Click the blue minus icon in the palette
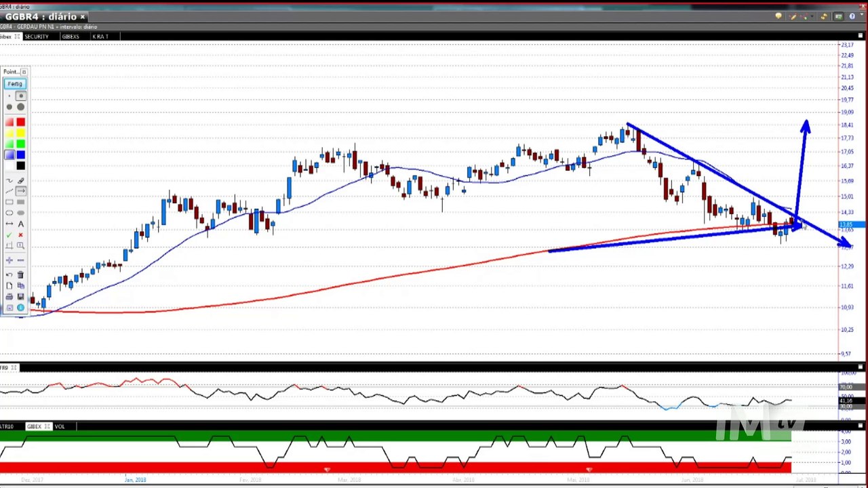Viewport: 868px width, 488px height. 20,260
